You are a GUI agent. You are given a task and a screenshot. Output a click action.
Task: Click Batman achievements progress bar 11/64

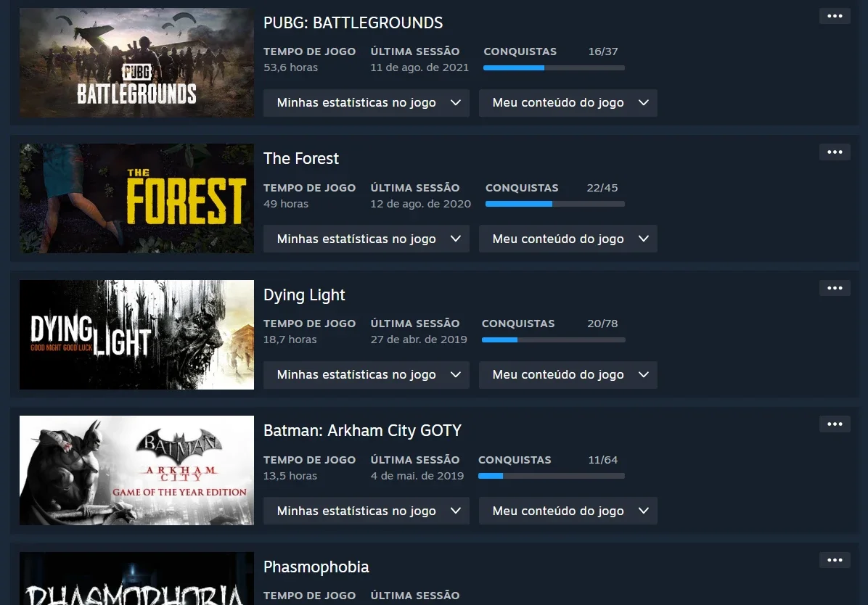point(552,476)
